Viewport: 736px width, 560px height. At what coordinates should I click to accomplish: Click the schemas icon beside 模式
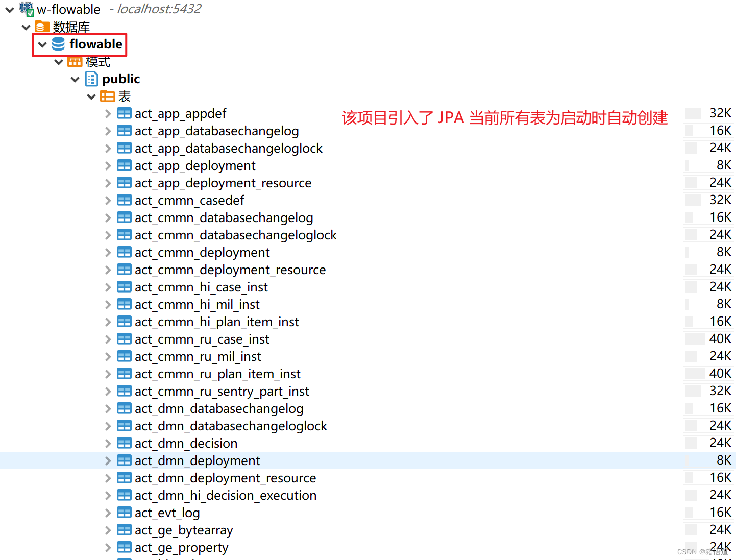(75, 62)
